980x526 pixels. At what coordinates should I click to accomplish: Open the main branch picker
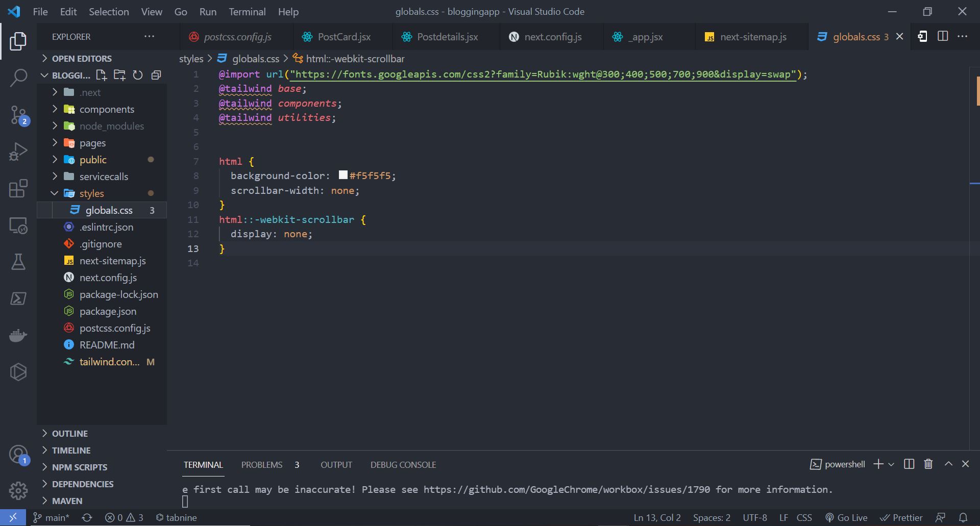pos(51,517)
